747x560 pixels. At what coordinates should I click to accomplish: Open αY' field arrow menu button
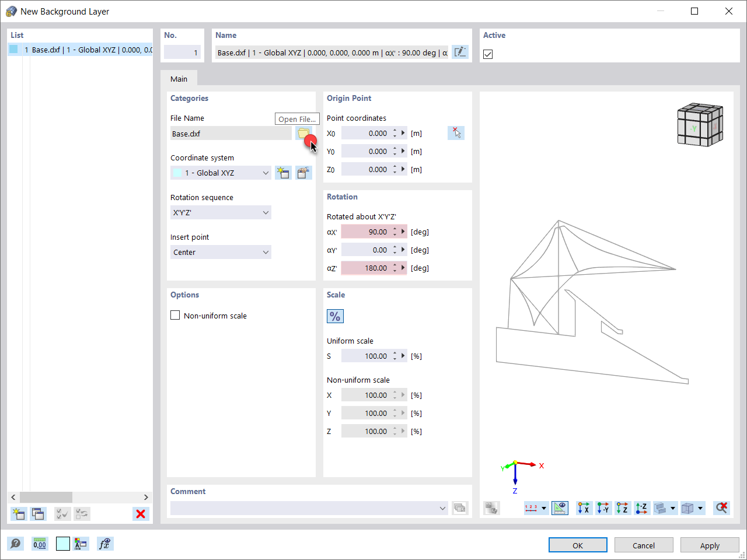pyautogui.click(x=403, y=250)
